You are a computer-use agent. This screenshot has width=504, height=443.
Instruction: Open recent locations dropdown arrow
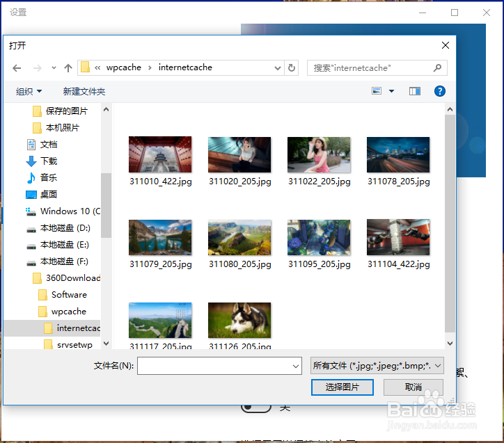pyautogui.click(x=54, y=68)
